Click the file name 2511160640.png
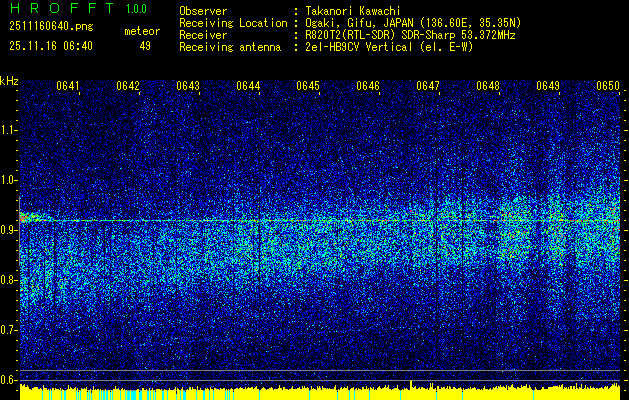 tap(51, 27)
